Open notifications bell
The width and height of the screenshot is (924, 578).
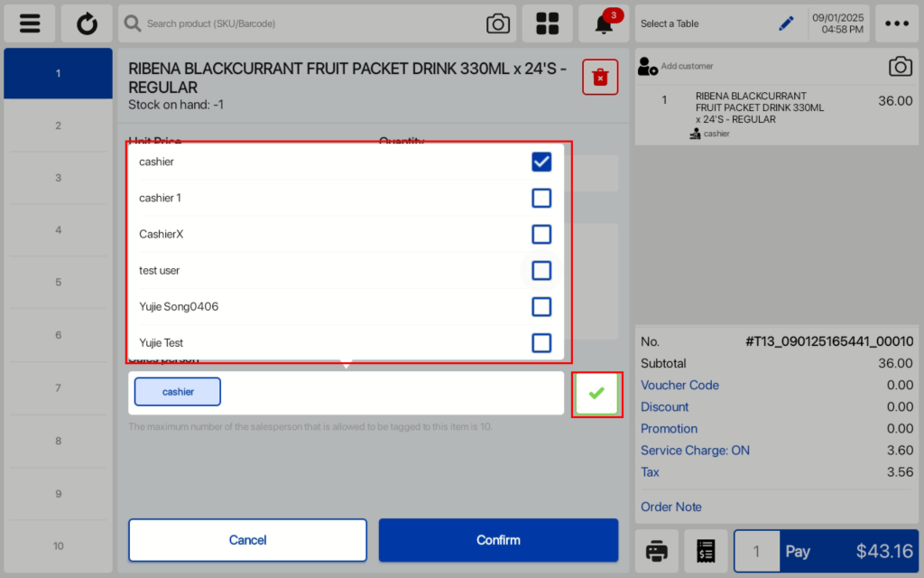click(x=604, y=23)
